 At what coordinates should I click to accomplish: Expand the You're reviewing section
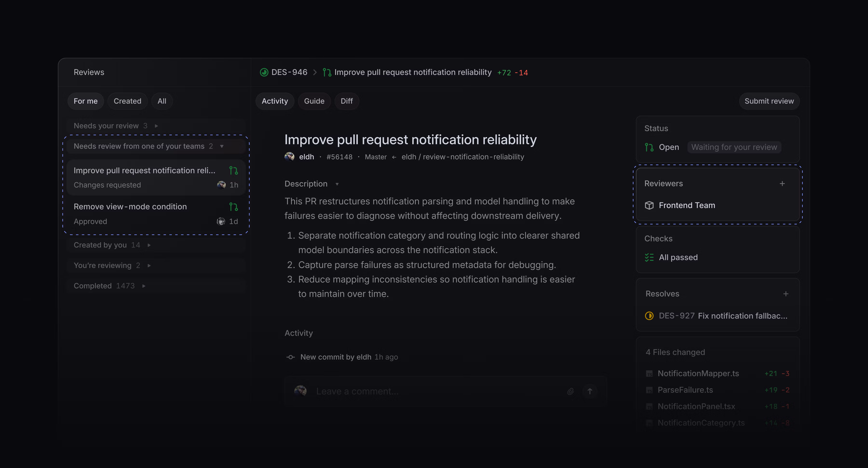tap(149, 265)
